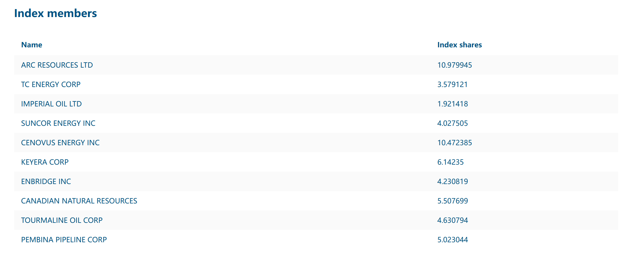Open TOURMALINE OIL CORP details
This screenshot has width=644, height=279.
click(x=62, y=220)
